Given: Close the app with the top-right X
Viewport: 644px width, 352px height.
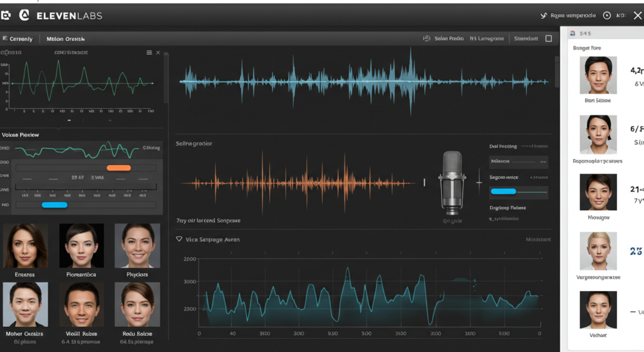Looking at the screenshot, I should 638,16.
